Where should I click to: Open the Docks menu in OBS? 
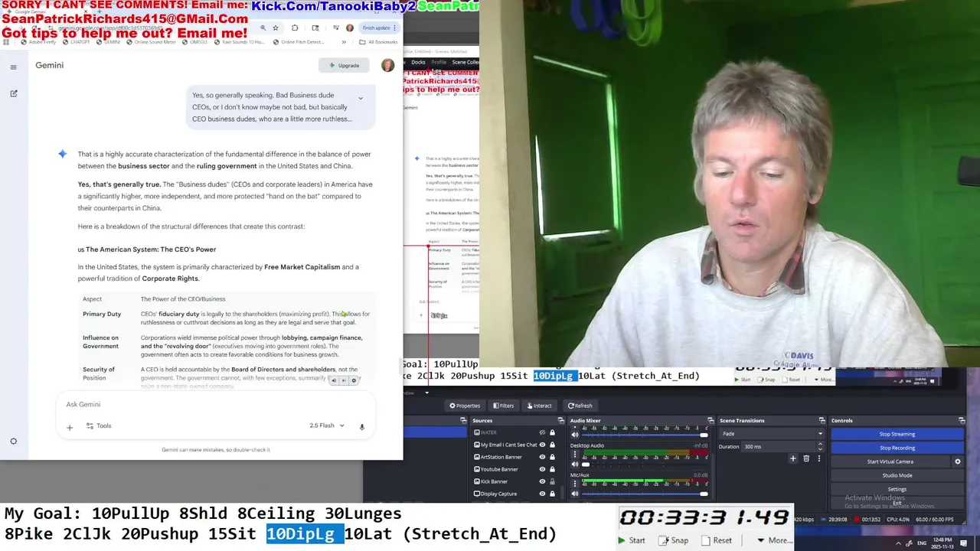418,62
